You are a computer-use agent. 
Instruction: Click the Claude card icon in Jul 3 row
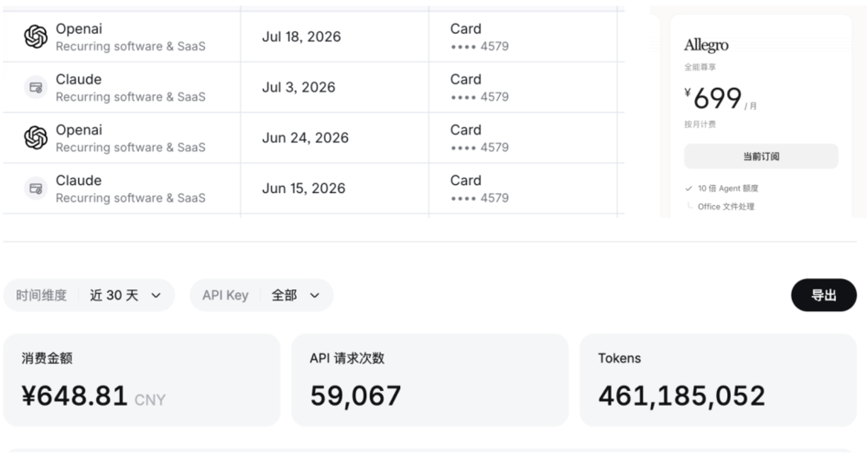coord(36,88)
